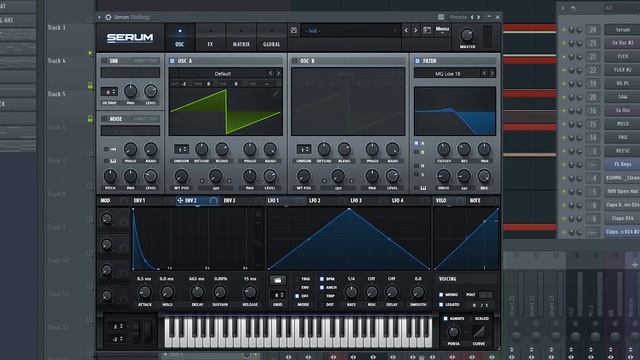Click the ENV 2 Attack knob

[x=144, y=292]
